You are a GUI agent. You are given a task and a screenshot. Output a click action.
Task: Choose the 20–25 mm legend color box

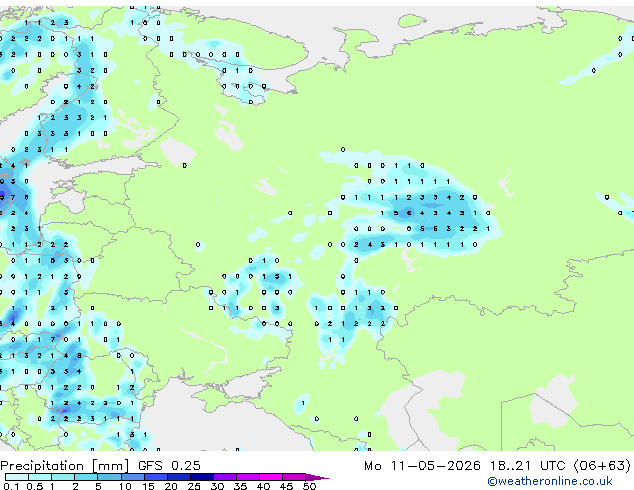pyautogui.click(x=179, y=477)
